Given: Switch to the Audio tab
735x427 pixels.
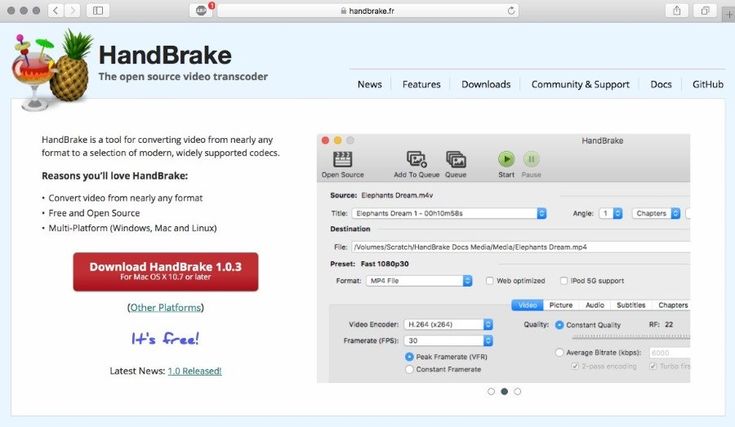Looking at the screenshot, I should [x=595, y=305].
